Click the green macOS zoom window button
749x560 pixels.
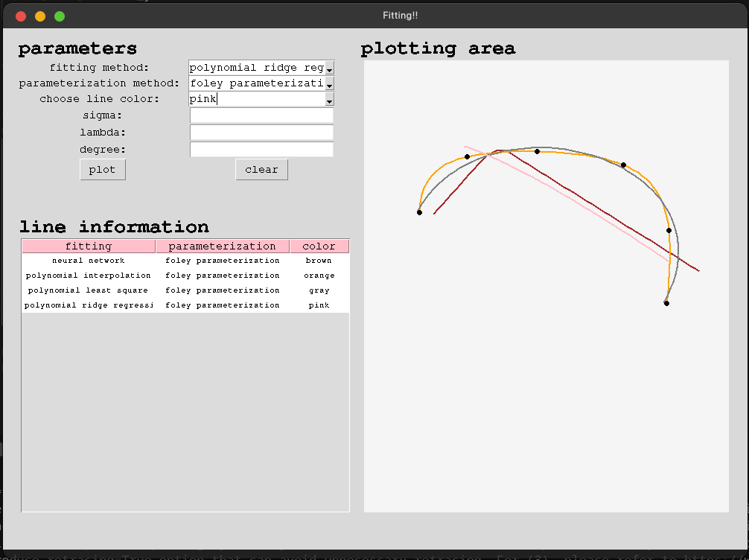point(60,16)
